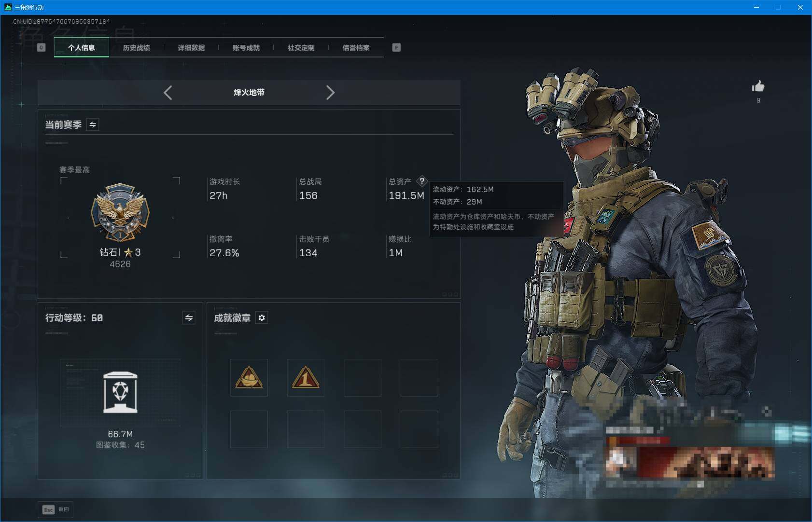The height and width of the screenshot is (522, 812).
Task: Open the 账号成就 tab
Action: (x=246, y=48)
